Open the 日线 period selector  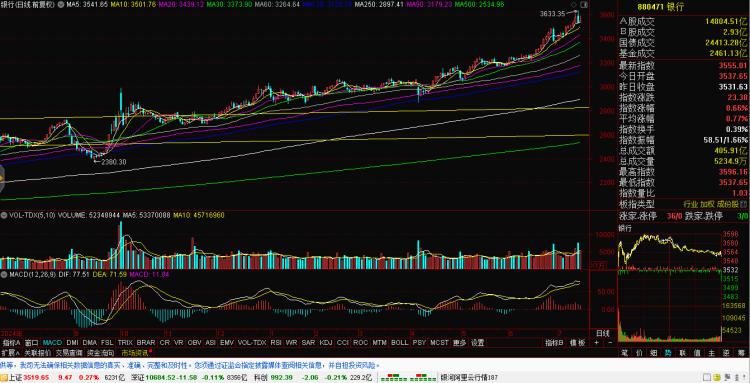point(602,333)
